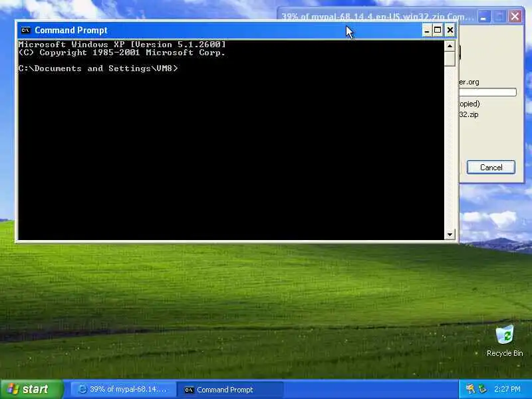Click the Safely Remove Hardware tray icon

[482, 389]
